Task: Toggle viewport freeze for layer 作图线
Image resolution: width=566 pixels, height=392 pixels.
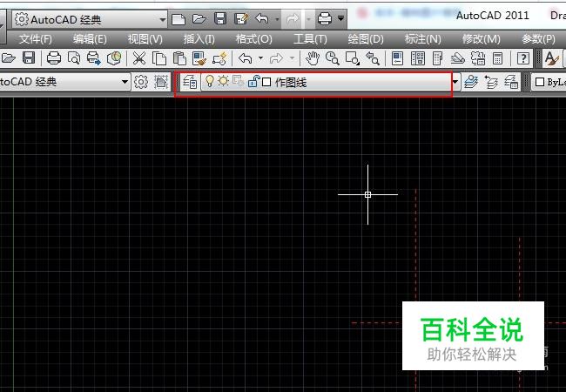Action: 239,81
